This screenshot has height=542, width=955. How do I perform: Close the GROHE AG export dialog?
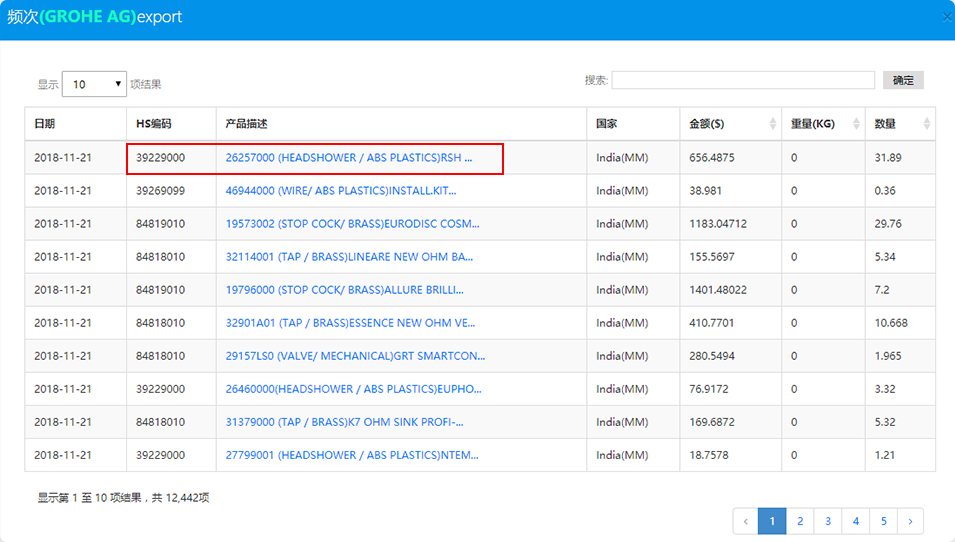[947, 17]
